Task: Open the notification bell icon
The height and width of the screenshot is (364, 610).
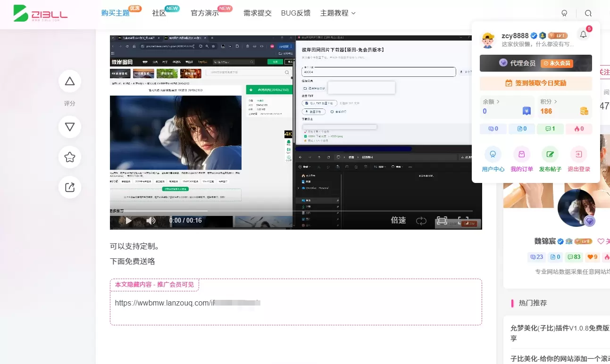Action: [584, 34]
